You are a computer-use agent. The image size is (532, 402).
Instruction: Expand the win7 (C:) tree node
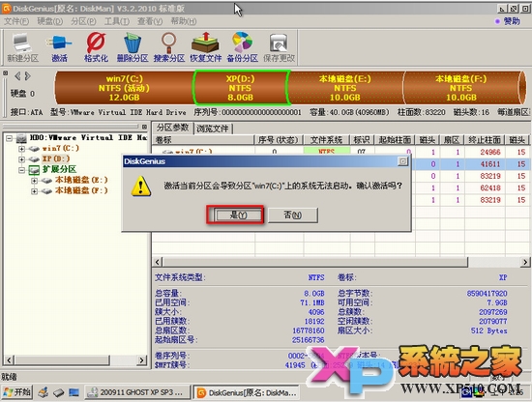tap(21, 149)
